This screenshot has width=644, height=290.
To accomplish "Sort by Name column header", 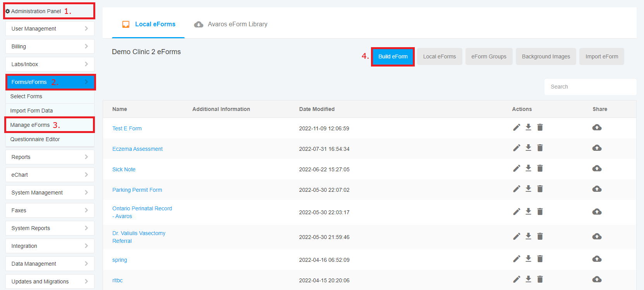I will pyautogui.click(x=120, y=109).
